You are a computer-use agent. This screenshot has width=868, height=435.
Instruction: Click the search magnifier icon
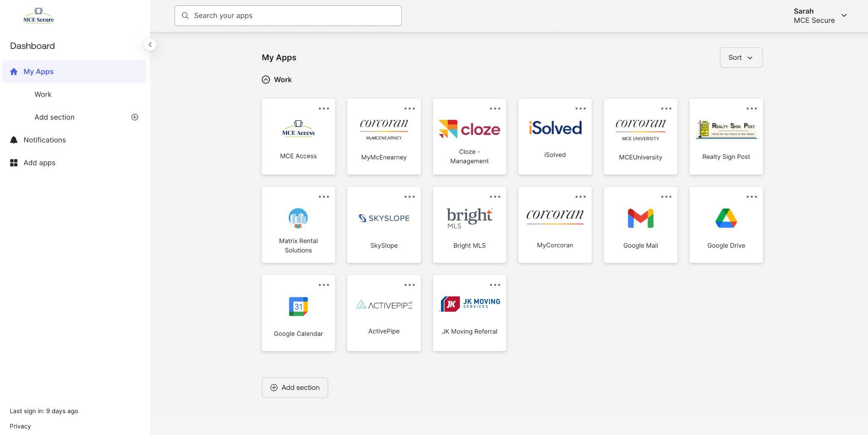coord(185,16)
